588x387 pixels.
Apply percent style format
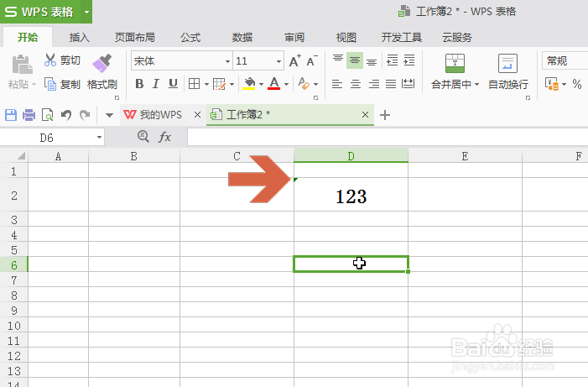coord(577,84)
